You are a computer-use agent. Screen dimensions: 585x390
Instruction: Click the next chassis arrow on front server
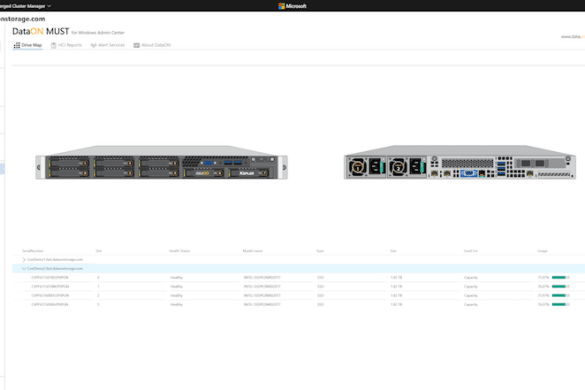pyautogui.click(x=284, y=168)
